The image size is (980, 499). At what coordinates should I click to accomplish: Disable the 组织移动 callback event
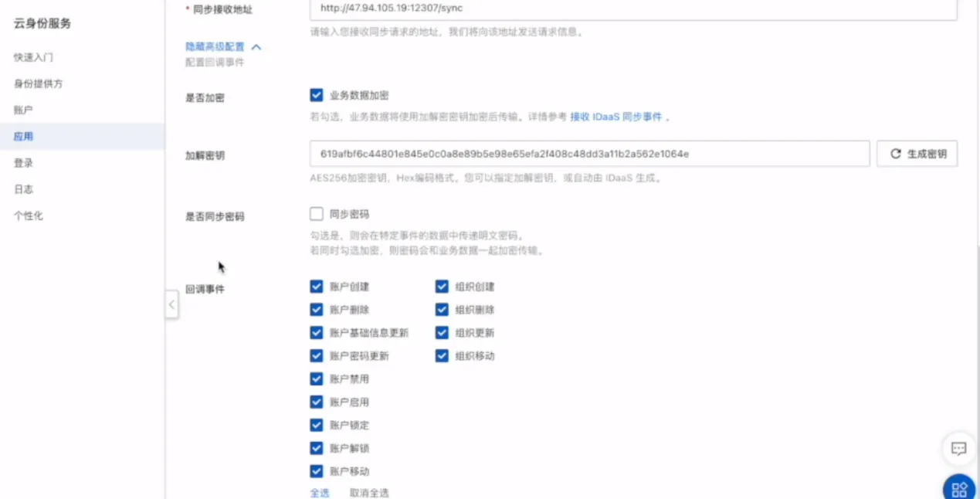pos(441,356)
